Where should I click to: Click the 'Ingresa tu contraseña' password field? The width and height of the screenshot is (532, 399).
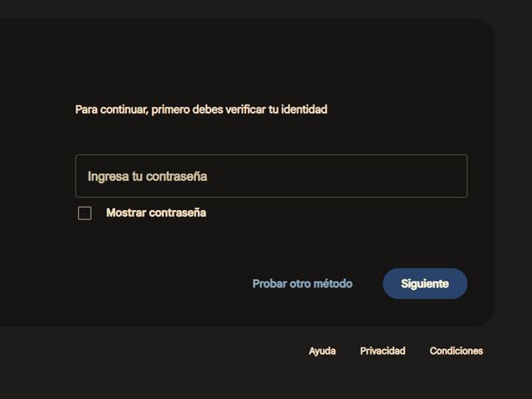271,176
